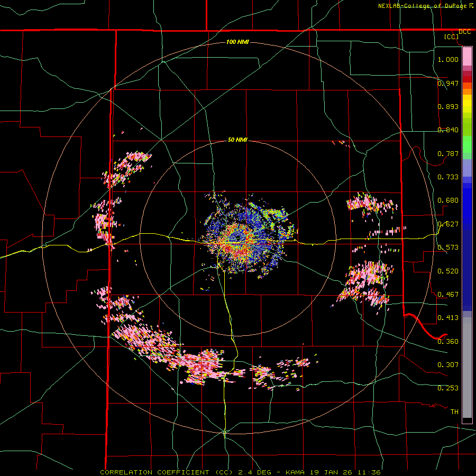
Task: Click the 100 NMI range ring label
Action: click(x=237, y=42)
